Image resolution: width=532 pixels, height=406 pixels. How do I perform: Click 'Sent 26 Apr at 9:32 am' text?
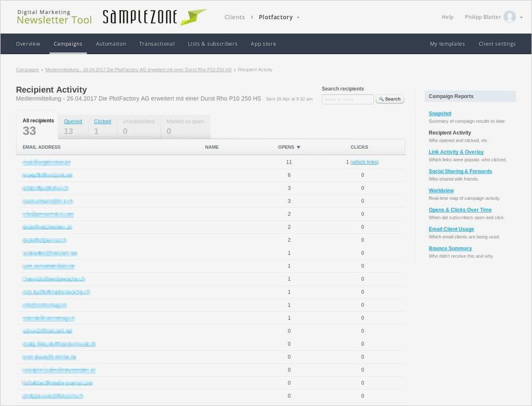tap(289, 99)
